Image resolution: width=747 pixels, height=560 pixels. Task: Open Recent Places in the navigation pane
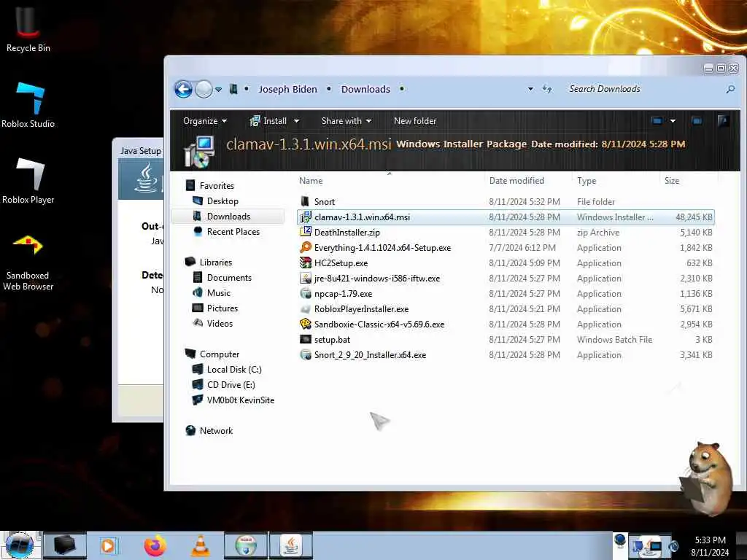point(233,231)
